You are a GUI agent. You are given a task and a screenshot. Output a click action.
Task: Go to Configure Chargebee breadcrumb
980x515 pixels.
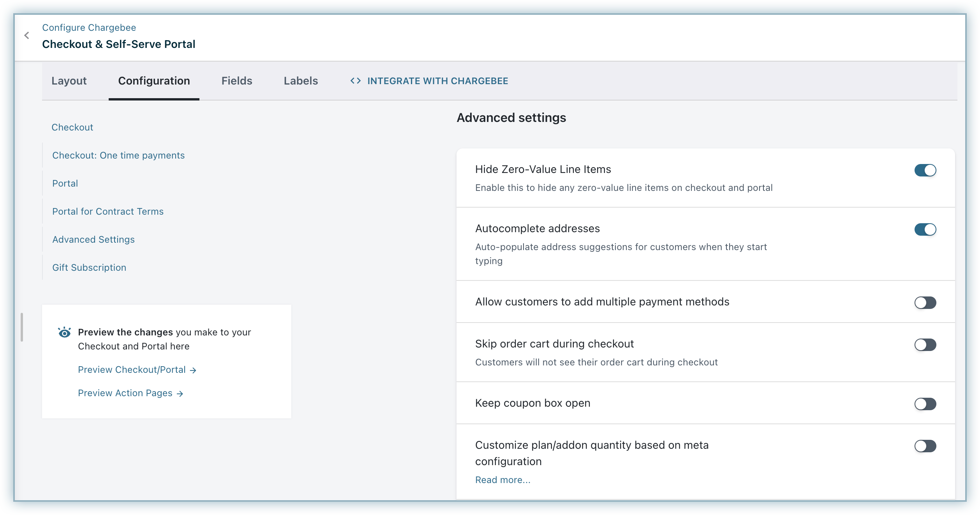tap(89, 28)
